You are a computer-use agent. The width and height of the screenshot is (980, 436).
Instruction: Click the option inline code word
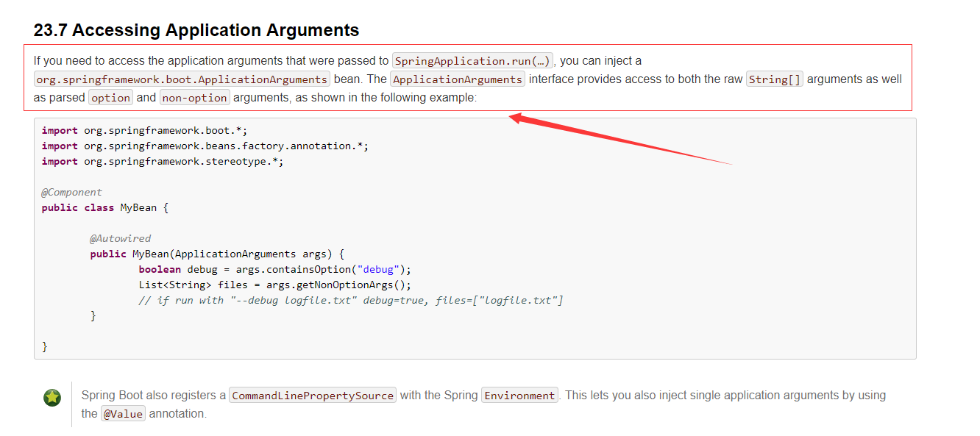click(x=111, y=98)
